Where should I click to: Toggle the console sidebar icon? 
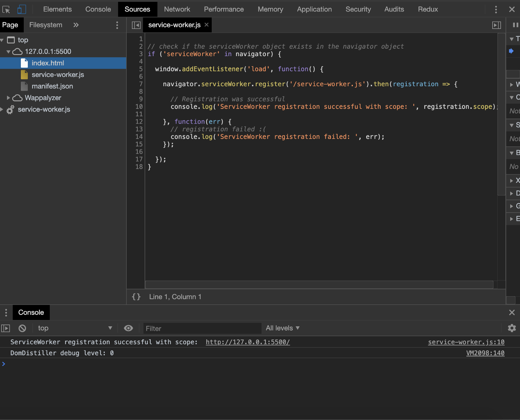(x=6, y=328)
